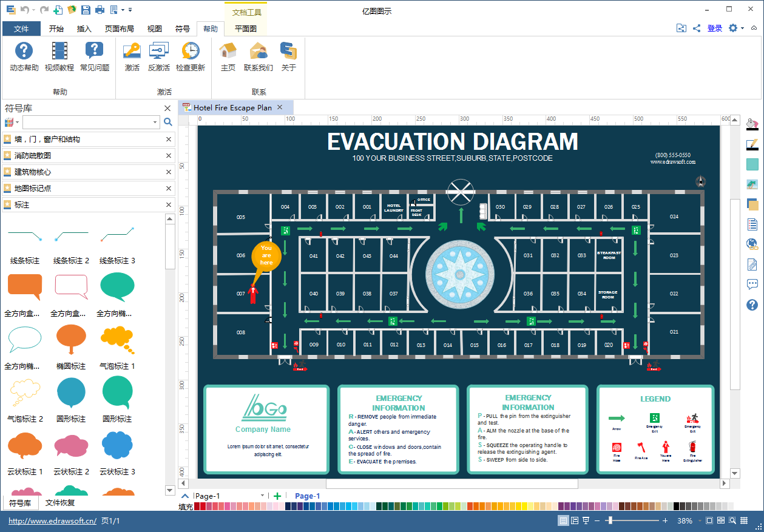Open the fill paint bucket panel in right sidebar
This screenshot has height=532, width=764.
[752, 123]
